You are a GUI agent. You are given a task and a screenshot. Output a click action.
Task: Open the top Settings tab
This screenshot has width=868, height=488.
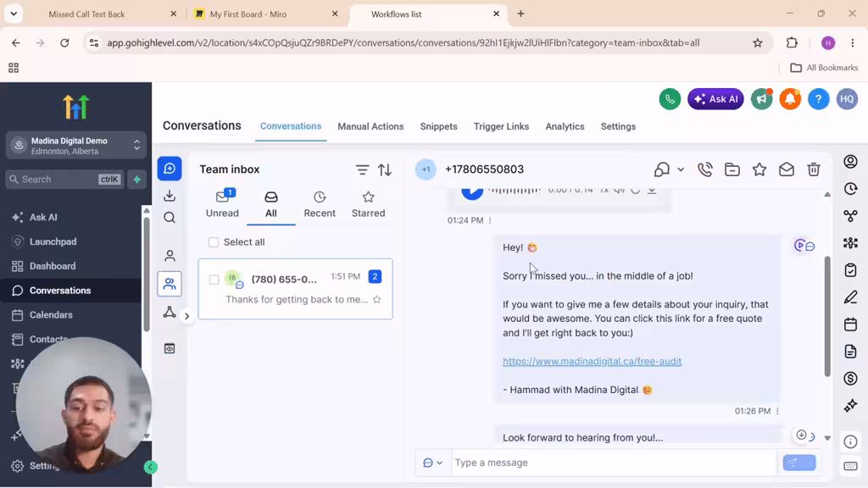click(x=618, y=126)
